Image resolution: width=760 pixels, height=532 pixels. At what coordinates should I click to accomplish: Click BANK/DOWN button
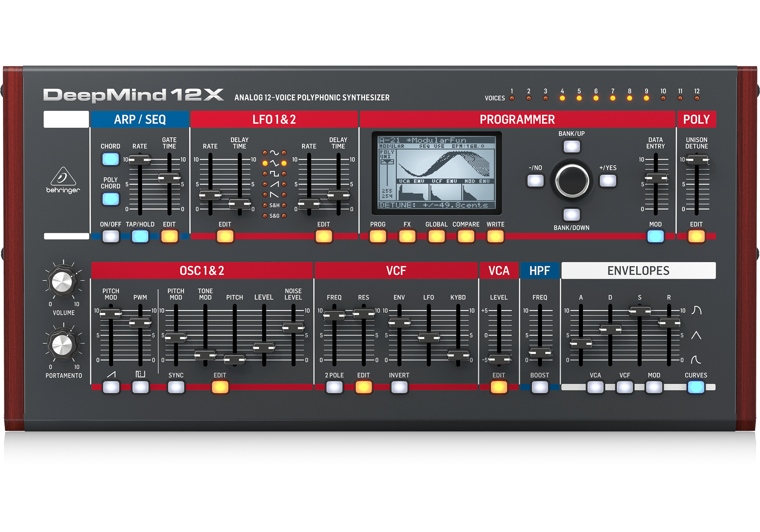pos(572,215)
